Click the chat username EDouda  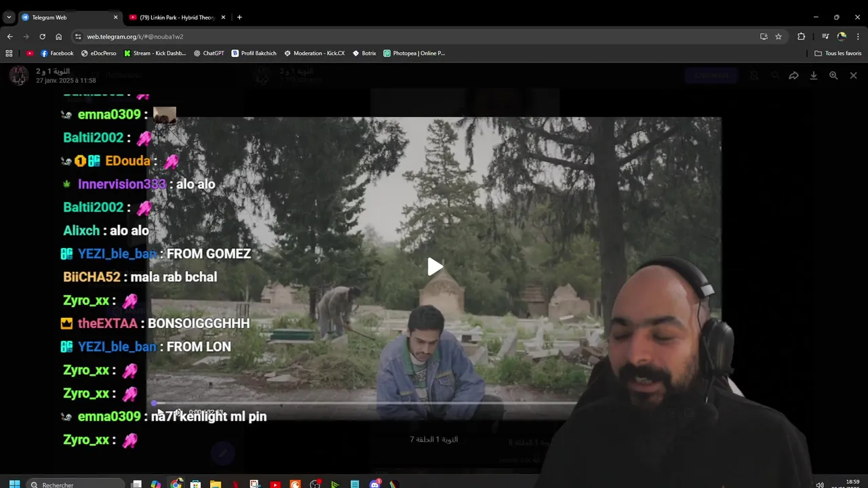click(128, 161)
